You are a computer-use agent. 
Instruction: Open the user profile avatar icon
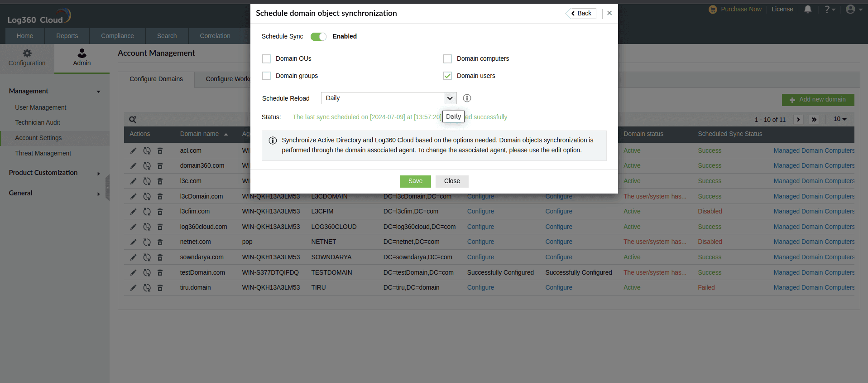[x=854, y=9]
